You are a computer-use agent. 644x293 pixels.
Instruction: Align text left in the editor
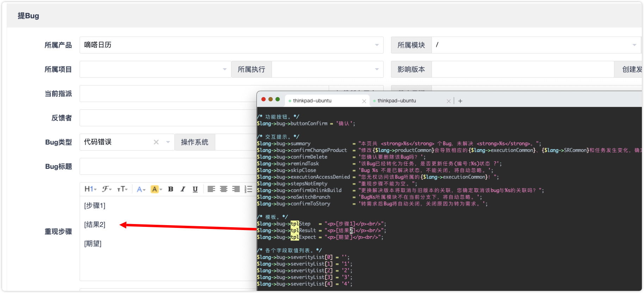point(211,189)
